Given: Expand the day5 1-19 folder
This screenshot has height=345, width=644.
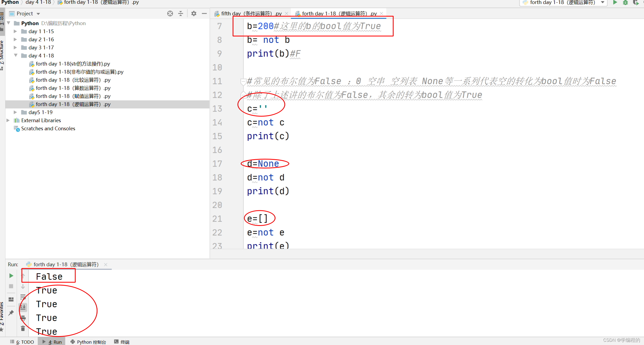Looking at the screenshot, I should (15, 112).
